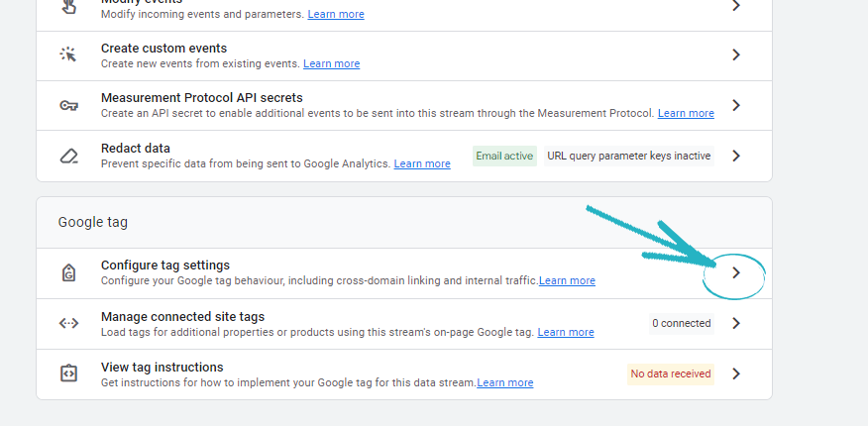Click the Configure tag settings icon
This screenshot has height=426, width=868.
(68, 272)
